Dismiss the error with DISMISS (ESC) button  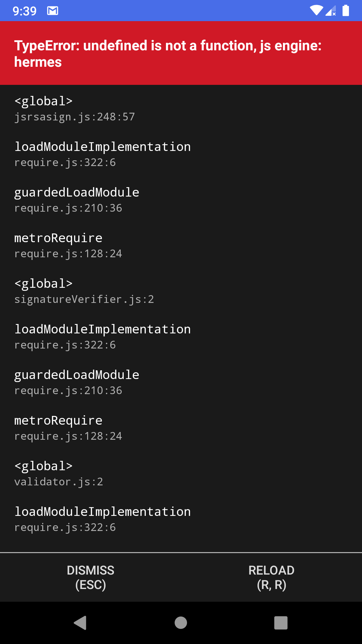click(90, 577)
